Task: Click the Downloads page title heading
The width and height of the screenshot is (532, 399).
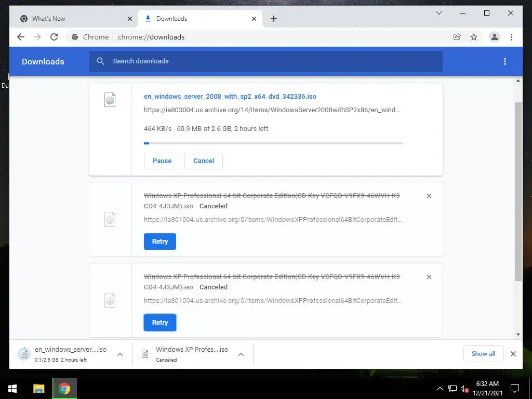Action: pos(43,61)
